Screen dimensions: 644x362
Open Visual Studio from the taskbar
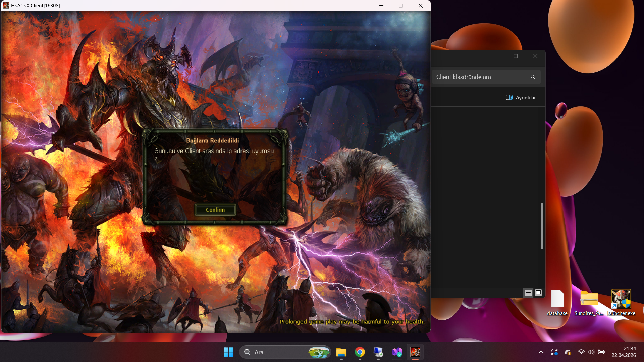397,352
